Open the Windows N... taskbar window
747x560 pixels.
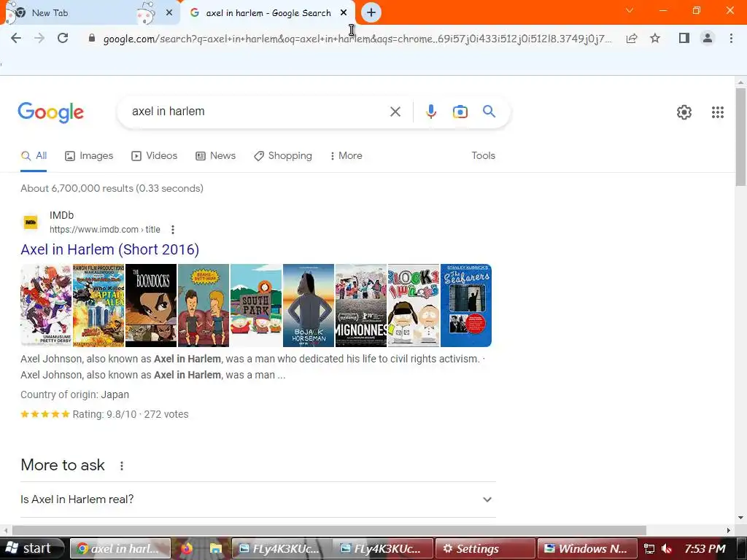(587, 548)
